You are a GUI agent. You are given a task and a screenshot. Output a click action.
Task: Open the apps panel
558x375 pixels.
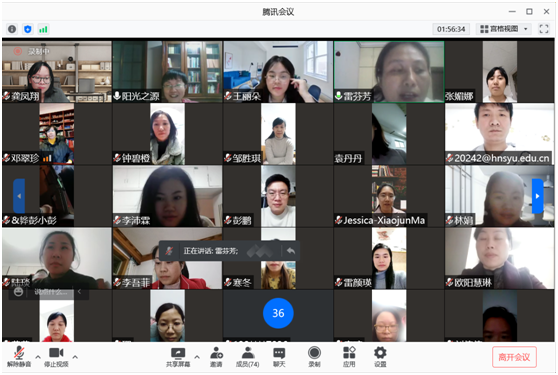click(x=349, y=357)
